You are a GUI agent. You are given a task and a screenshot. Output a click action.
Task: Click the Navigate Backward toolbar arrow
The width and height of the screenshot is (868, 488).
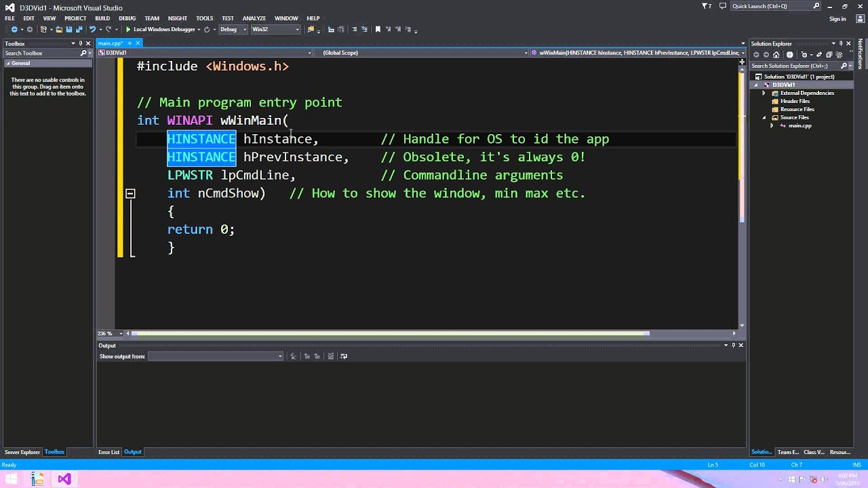[14, 30]
